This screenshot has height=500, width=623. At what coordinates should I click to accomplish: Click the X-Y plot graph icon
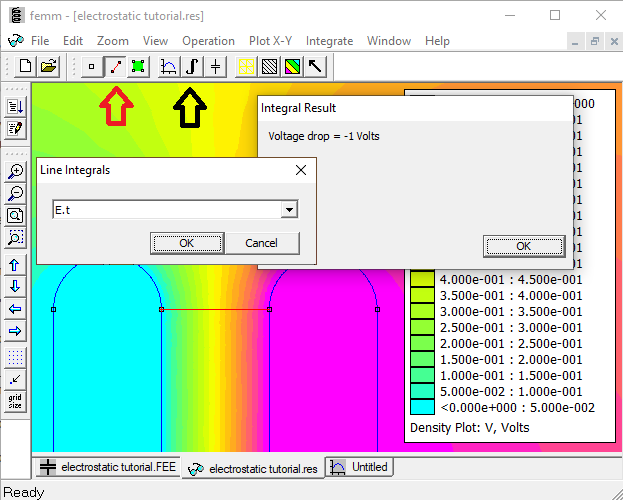click(169, 67)
